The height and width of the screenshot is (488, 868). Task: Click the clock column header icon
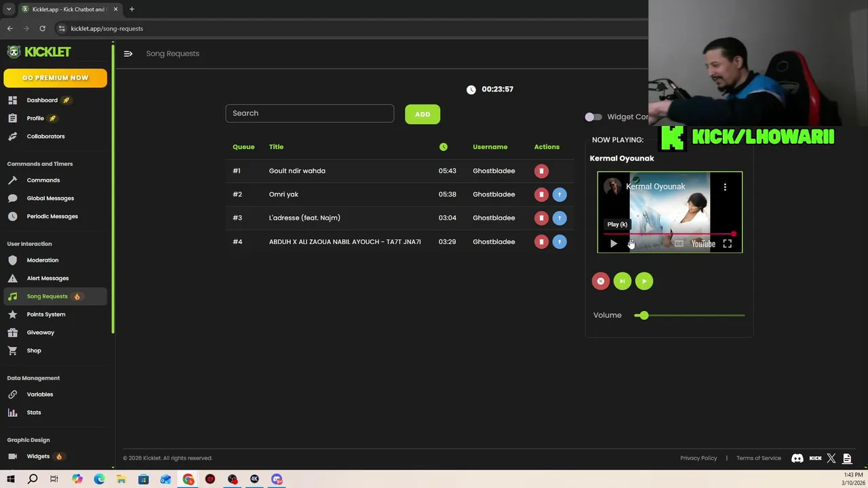(x=443, y=147)
